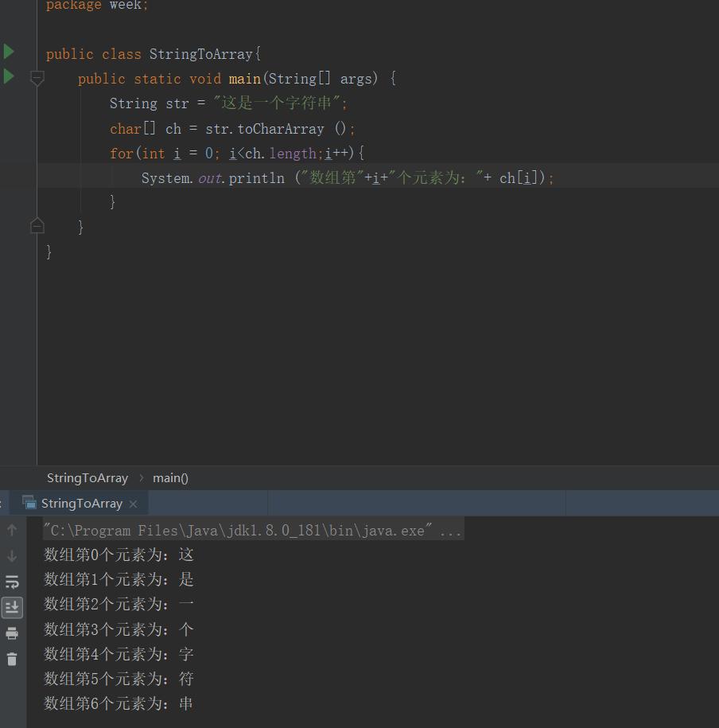Run the main method from the gutter arrow

point(9,76)
